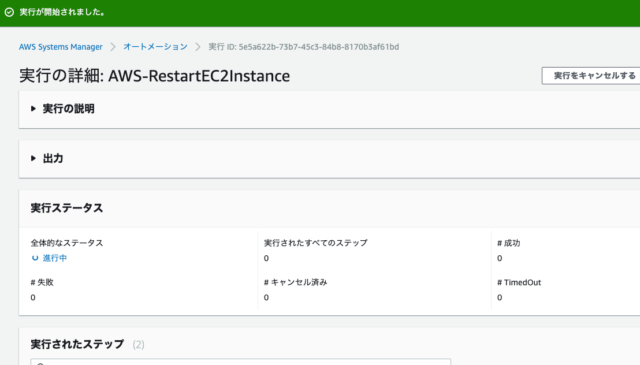Image resolution: width=640 pixels, height=365 pixels.
Task: Open the AWS Systems Manager breadcrumb link
Action: pyautogui.click(x=61, y=47)
